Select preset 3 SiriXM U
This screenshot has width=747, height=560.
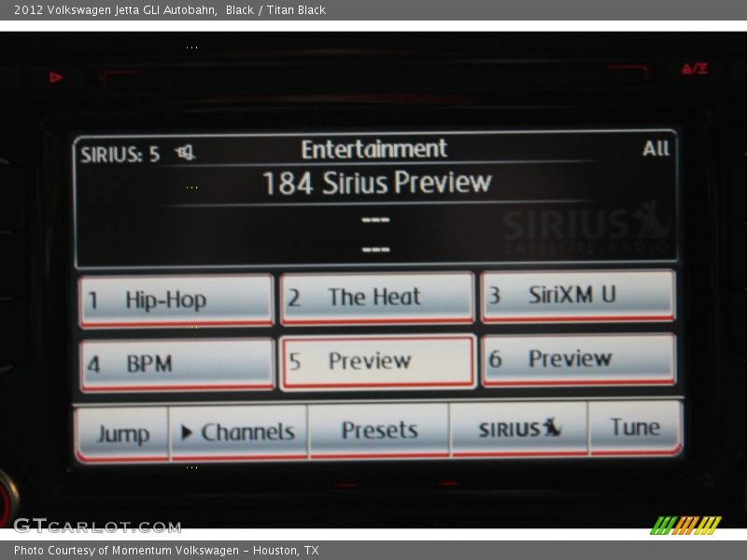pyautogui.click(x=578, y=296)
